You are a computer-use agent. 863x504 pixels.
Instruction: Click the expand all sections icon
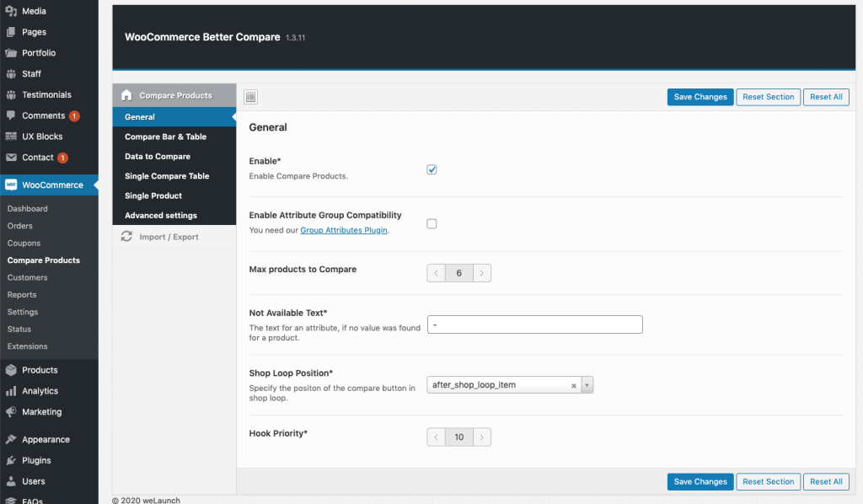(250, 98)
